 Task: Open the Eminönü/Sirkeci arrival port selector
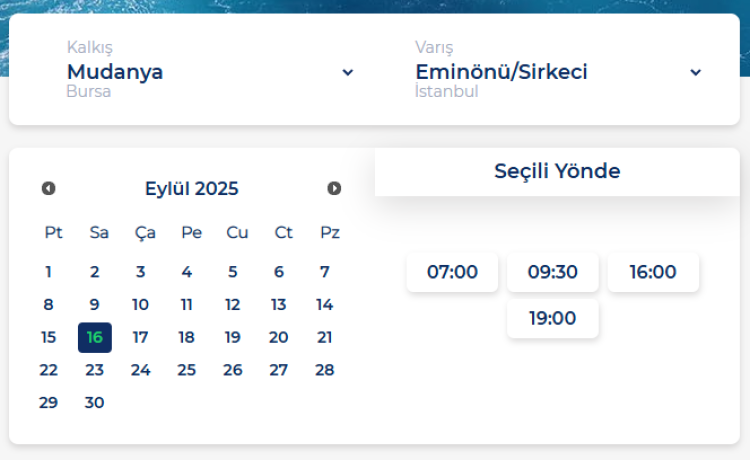[501, 72]
